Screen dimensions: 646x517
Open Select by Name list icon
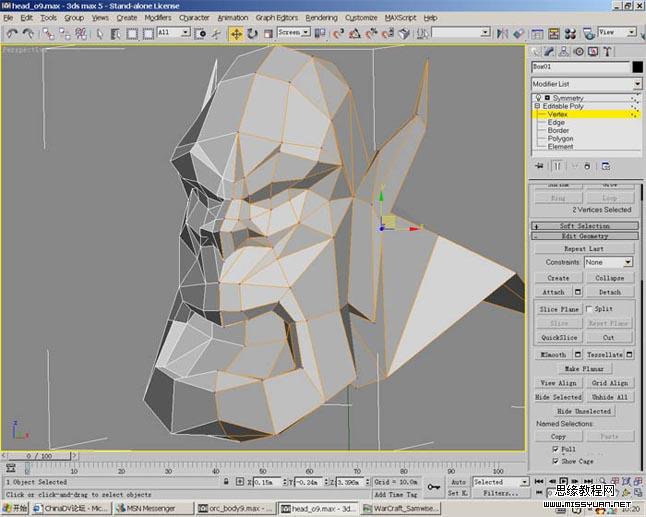(115, 33)
